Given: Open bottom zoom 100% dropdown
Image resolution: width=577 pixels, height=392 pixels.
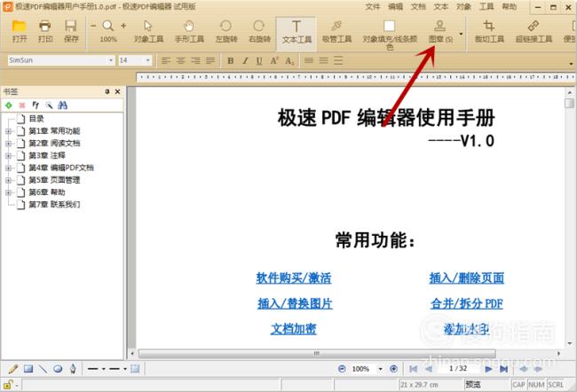Looking at the screenshot, I should (x=380, y=369).
